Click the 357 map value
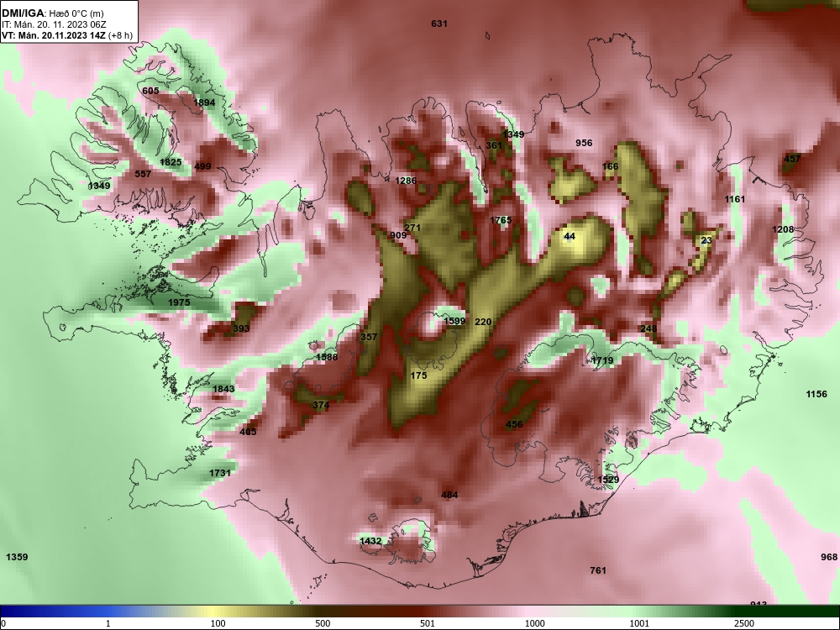 pos(369,337)
